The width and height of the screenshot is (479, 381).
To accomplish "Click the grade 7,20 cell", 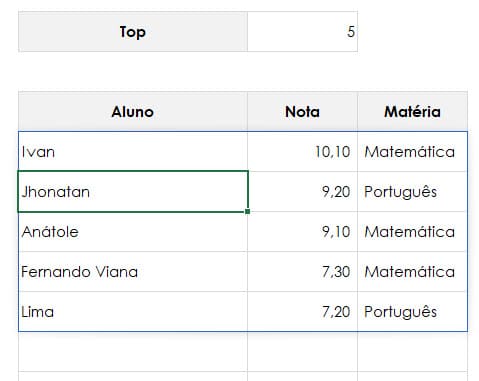I will (302, 312).
